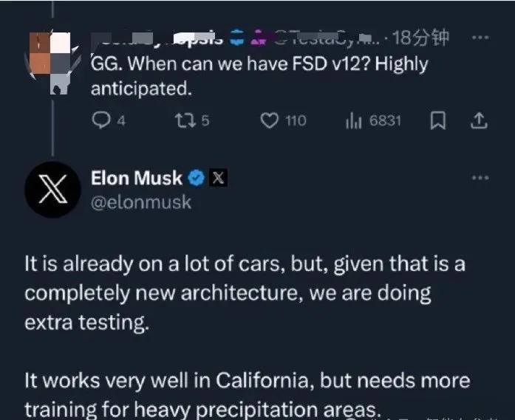Open the @elonmusk handle link
Viewport: 515px width, 420px height.
pyautogui.click(x=141, y=202)
